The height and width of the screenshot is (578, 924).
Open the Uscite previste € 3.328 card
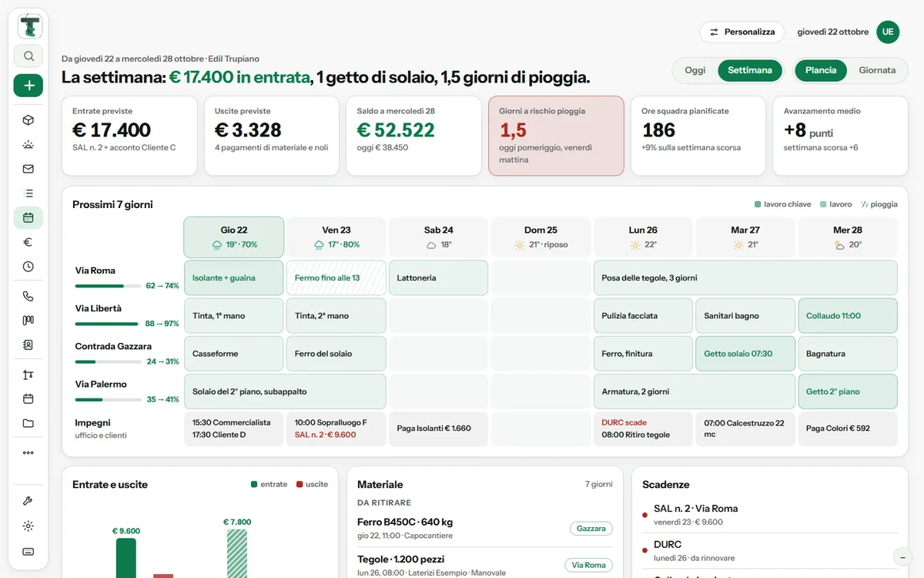click(272, 136)
